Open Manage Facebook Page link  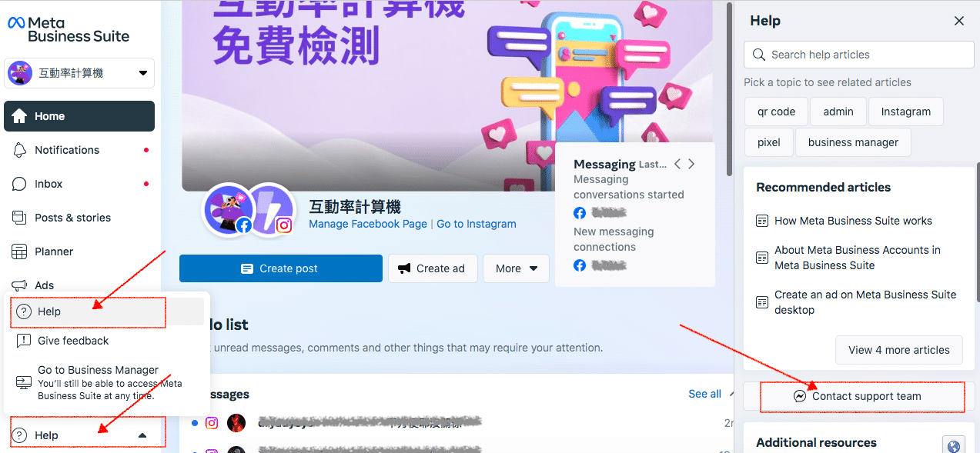pyautogui.click(x=368, y=224)
